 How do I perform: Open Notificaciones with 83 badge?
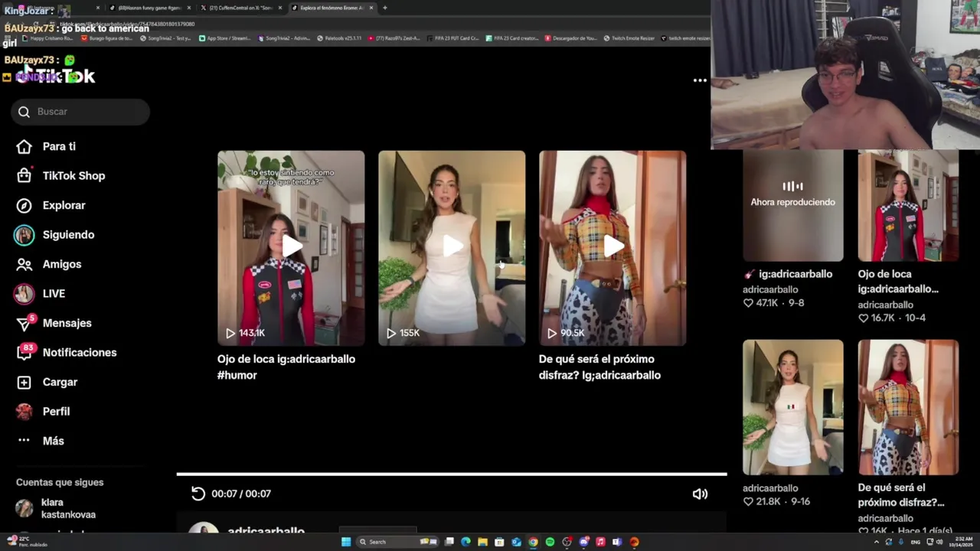[x=67, y=352]
